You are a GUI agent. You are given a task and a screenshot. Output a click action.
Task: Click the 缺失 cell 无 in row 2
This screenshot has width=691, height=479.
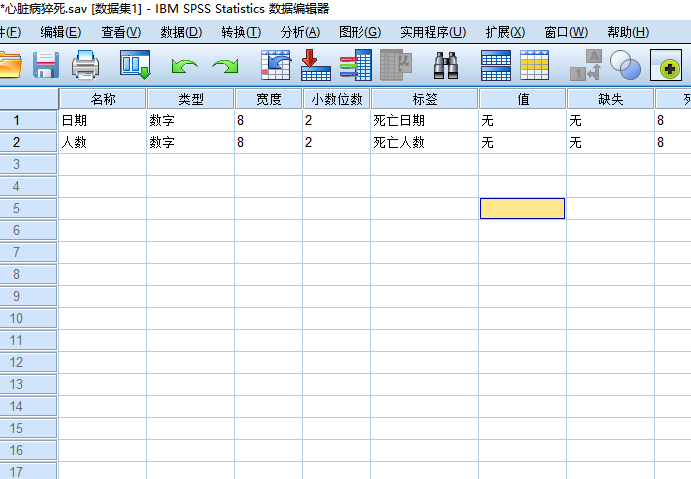click(610, 142)
